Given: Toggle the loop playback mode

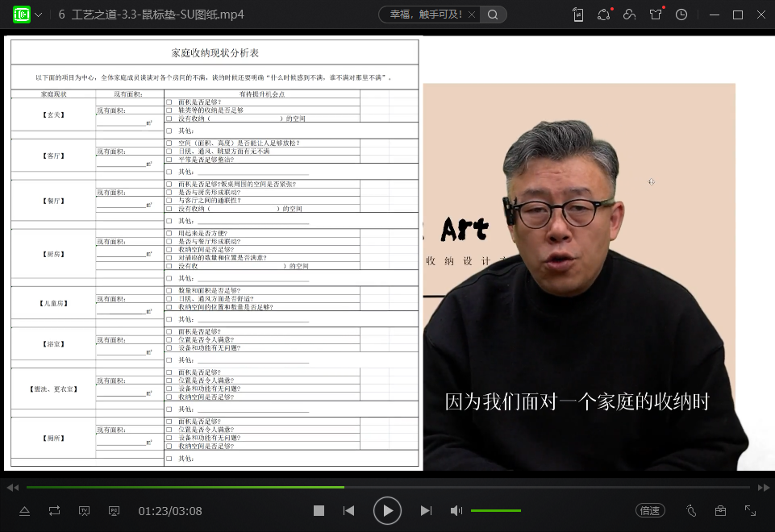Looking at the screenshot, I should point(54,510).
